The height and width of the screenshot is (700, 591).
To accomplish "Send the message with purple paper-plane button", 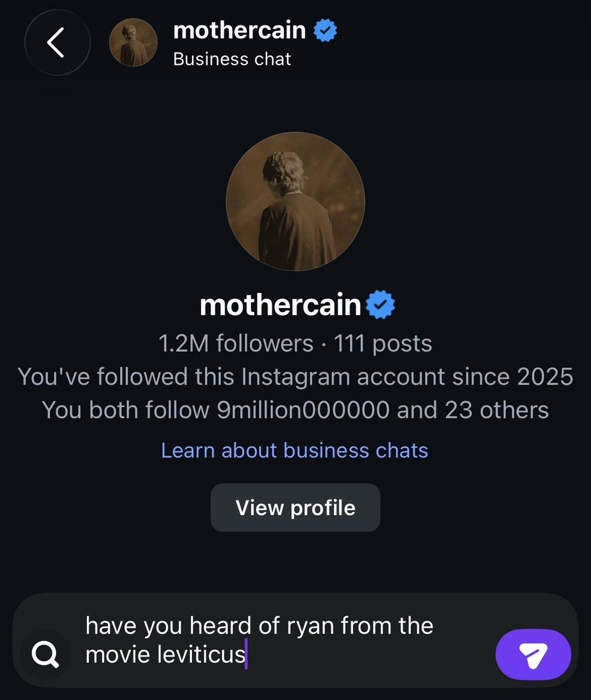I will click(x=533, y=654).
